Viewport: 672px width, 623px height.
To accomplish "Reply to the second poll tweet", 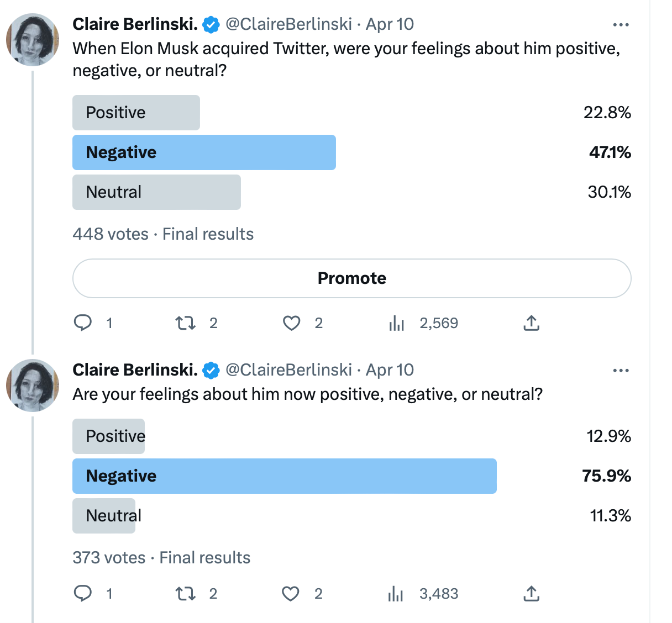I will 83,593.
